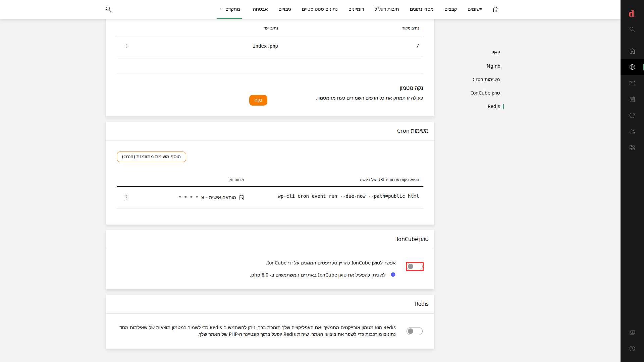Click the '/' source path cell
The height and width of the screenshot is (362, 644).
(418, 46)
